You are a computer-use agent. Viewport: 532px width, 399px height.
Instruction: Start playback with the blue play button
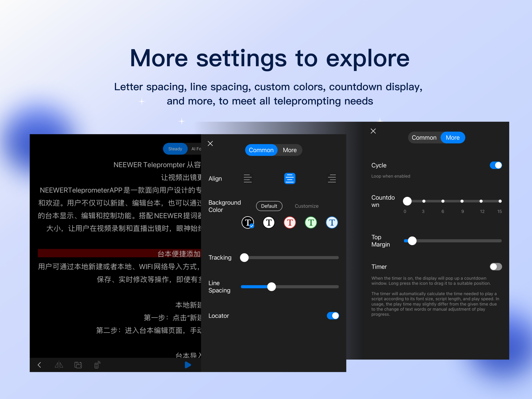point(188,365)
